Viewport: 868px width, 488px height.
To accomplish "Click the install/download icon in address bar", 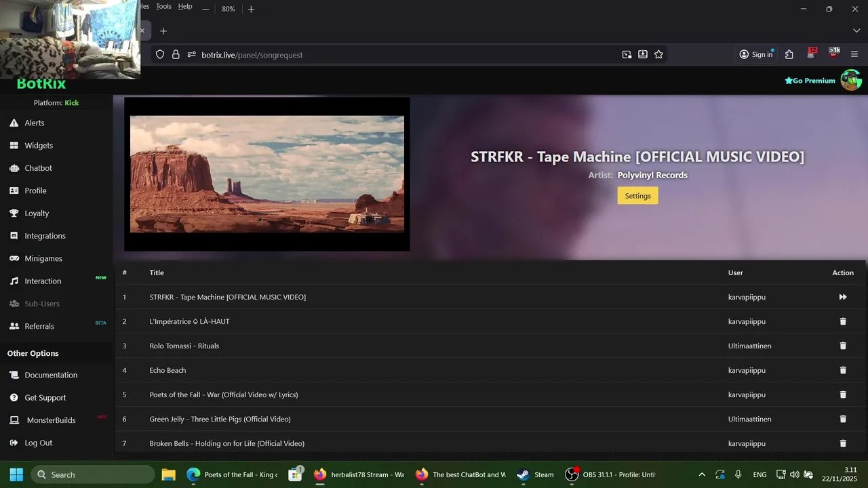I will pos(643,55).
